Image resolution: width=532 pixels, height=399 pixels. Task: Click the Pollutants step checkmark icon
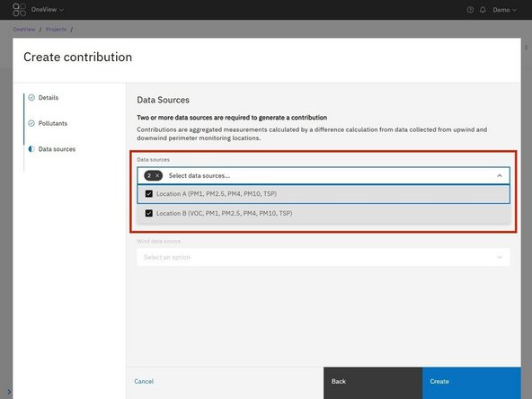pyautogui.click(x=31, y=123)
